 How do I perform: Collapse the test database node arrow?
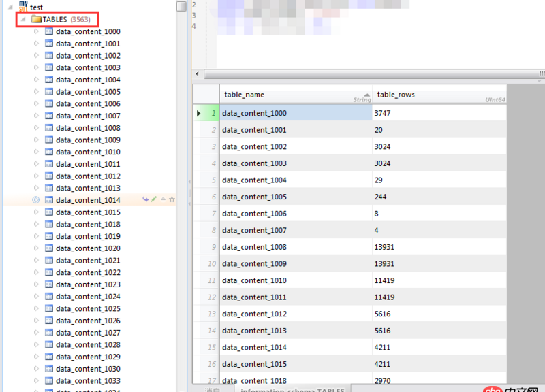coord(11,7)
